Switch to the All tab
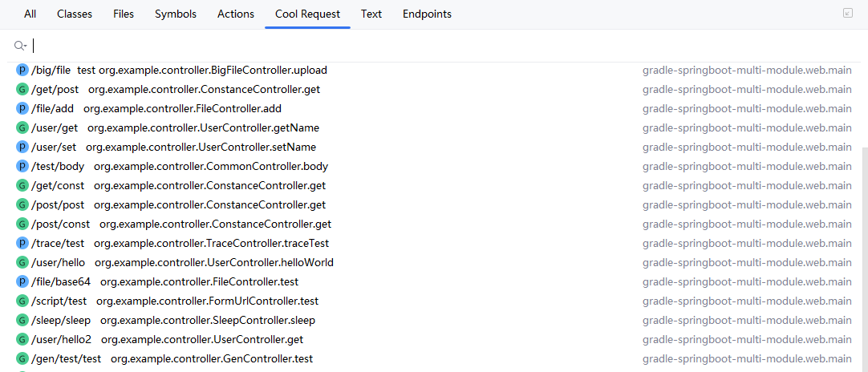This screenshot has height=372, width=868. 30,14
